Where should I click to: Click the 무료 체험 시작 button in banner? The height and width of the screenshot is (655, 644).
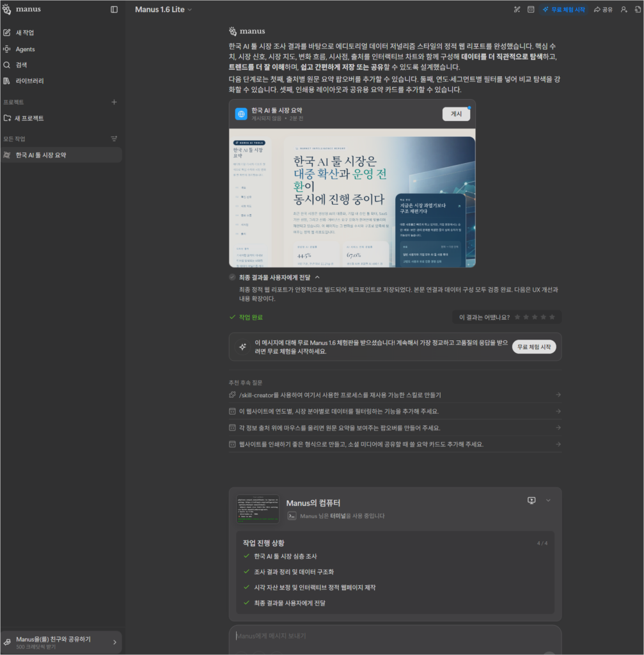coord(533,347)
